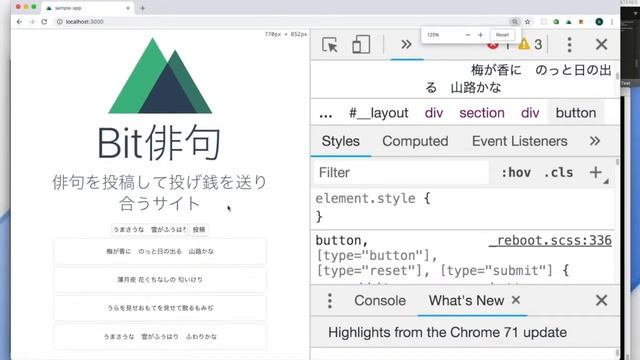Screen dimensions: 640x360
Task: Open the Chrome three-dot menu
Action: pyautogui.click(x=612, y=22)
